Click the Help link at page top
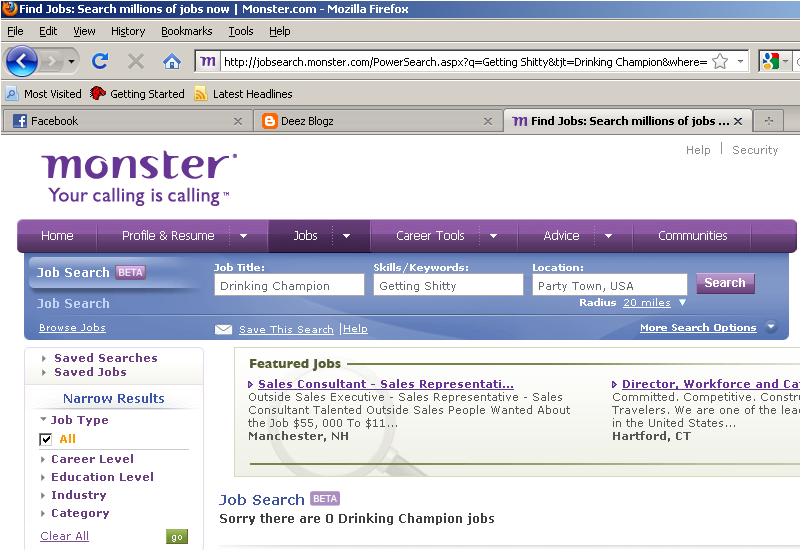Image resolution: width=802 pixels, height=553 pixels. 698,150
